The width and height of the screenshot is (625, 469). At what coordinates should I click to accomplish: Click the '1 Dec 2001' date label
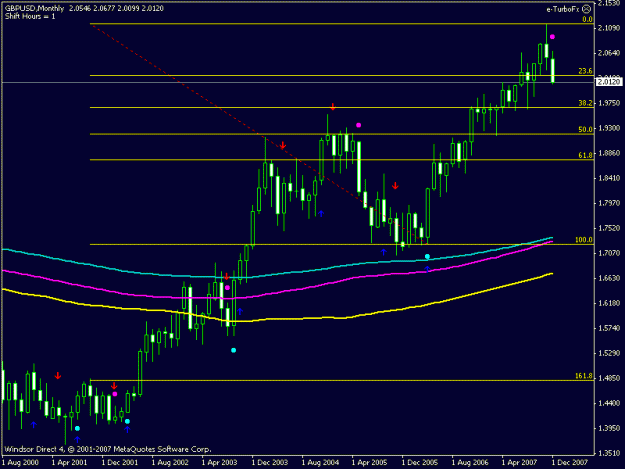120,463
